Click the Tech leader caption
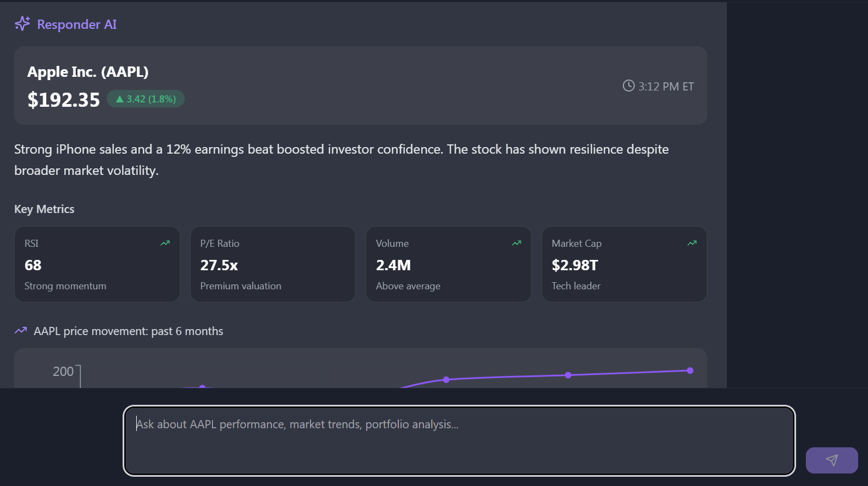The height and width of the screenshot is (486, 868). click(x=576, y=286)
